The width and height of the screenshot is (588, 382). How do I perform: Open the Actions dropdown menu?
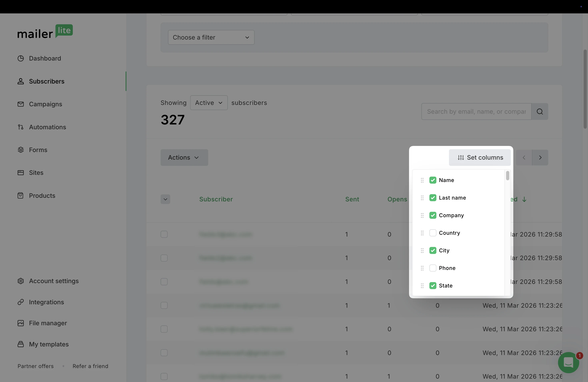point(184,157)
